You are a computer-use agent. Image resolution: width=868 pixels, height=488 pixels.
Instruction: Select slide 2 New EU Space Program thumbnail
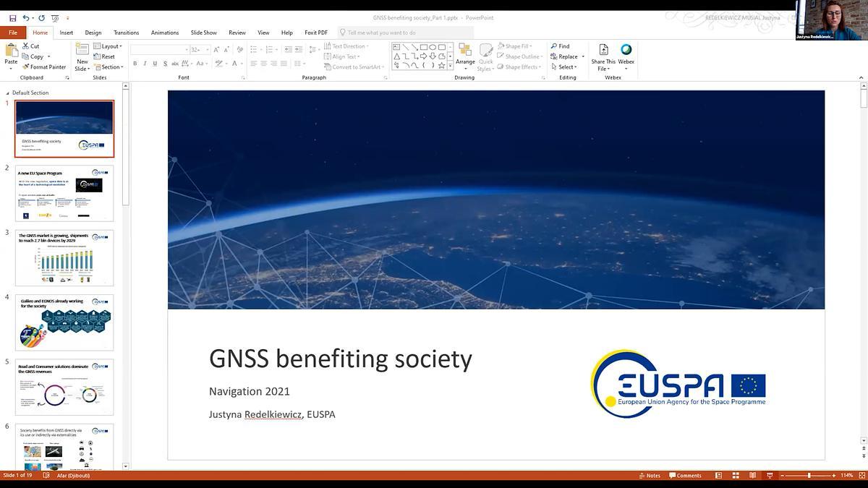(64, 193)
